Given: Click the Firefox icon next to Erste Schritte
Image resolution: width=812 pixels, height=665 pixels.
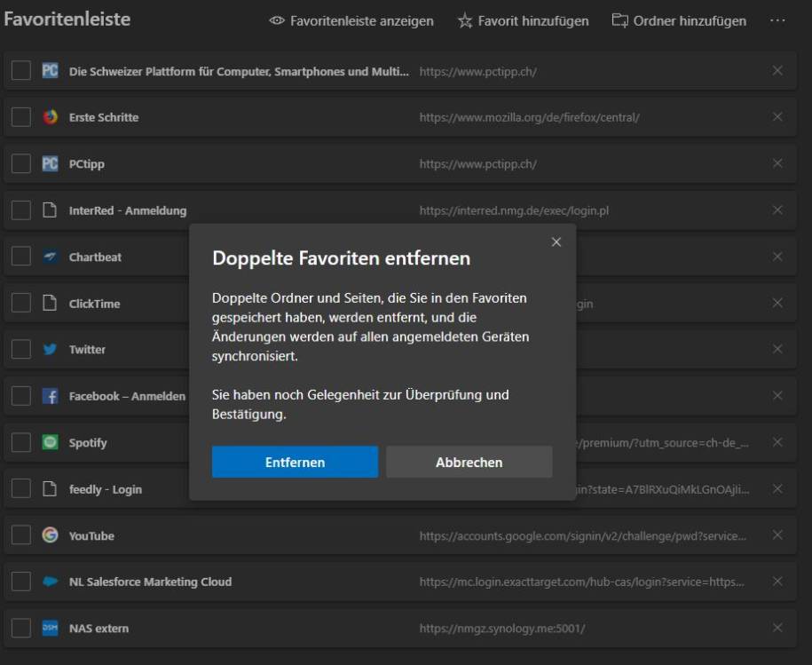Looking at the screenshot, I should (x=51, y=116).
